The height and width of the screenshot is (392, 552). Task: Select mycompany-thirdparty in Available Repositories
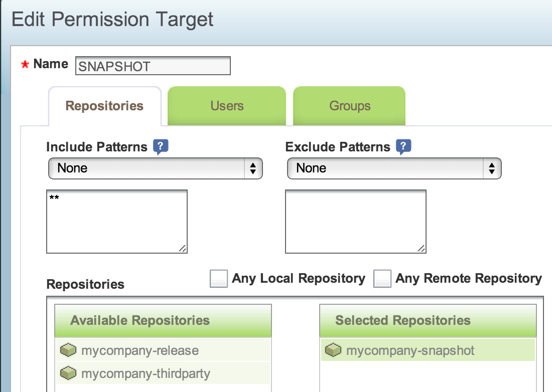point(146,373)
